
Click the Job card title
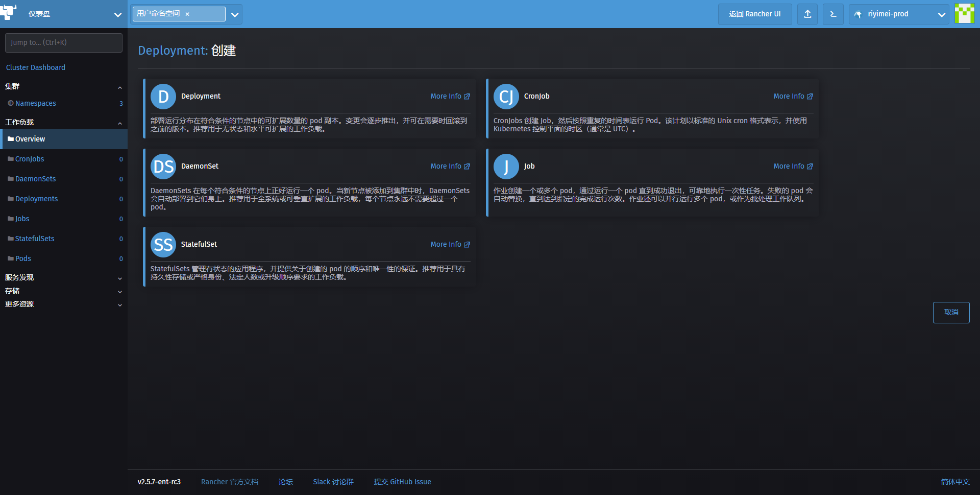click(x=529, y=166)
